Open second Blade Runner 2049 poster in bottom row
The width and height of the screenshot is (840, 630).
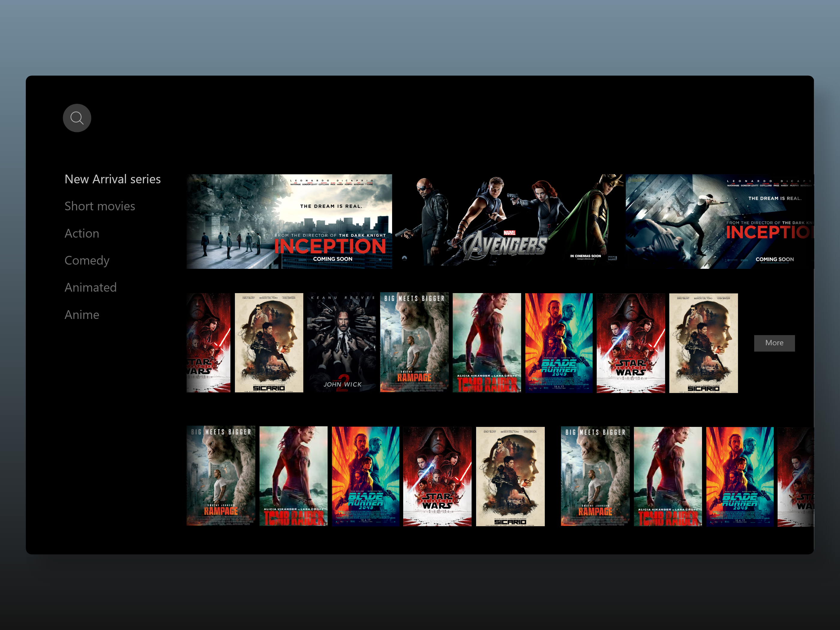pos(740,476)
